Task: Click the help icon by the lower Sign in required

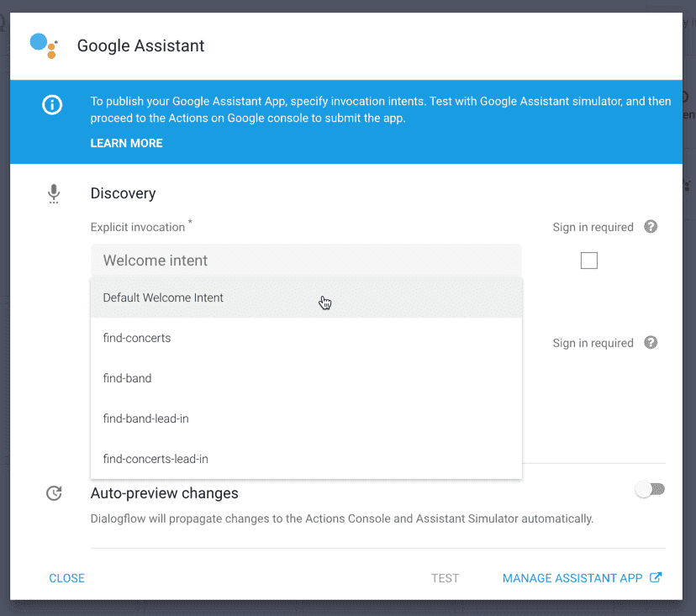Action: [x=650, y=343]
